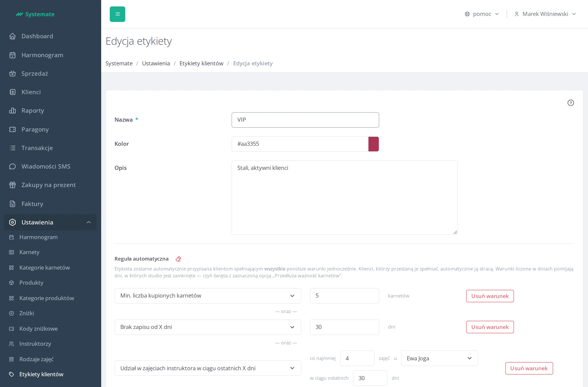
Task: Click the Wiadomości SMS chat bubble icon
Action: (x=12, y=166)
